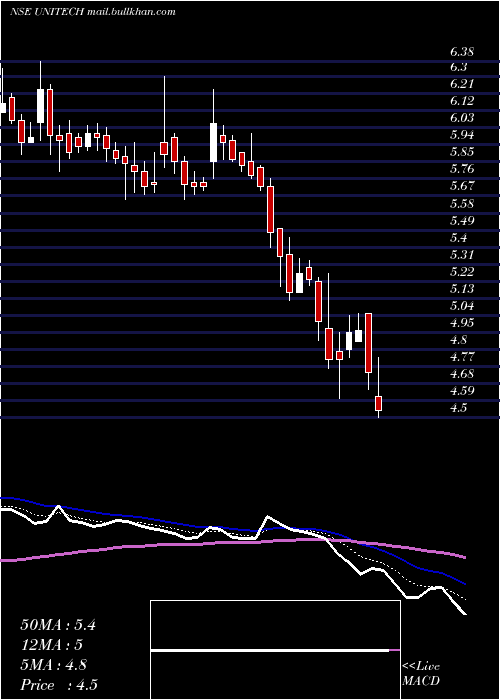Screen dimensions: 500x700
Task: Click the 12MA : 5 indicator text
Action: point(52,645)
